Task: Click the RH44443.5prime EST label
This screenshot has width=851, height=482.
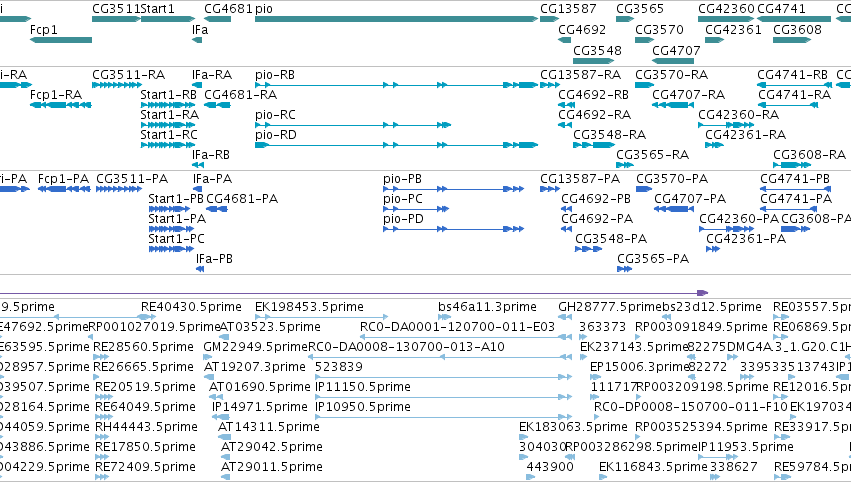Action: click(146, 427)
